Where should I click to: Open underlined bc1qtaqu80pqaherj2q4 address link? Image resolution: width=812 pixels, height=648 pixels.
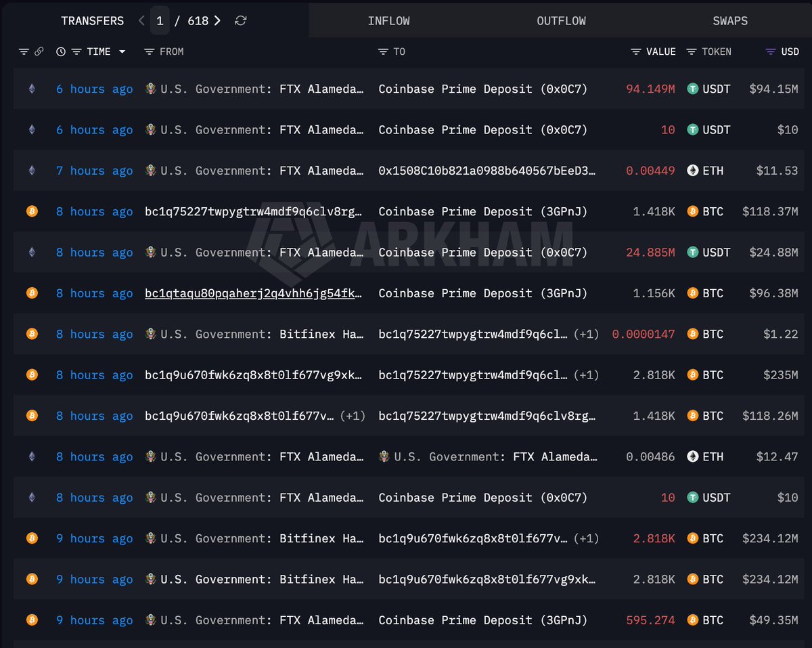click(x=255, y=293)
